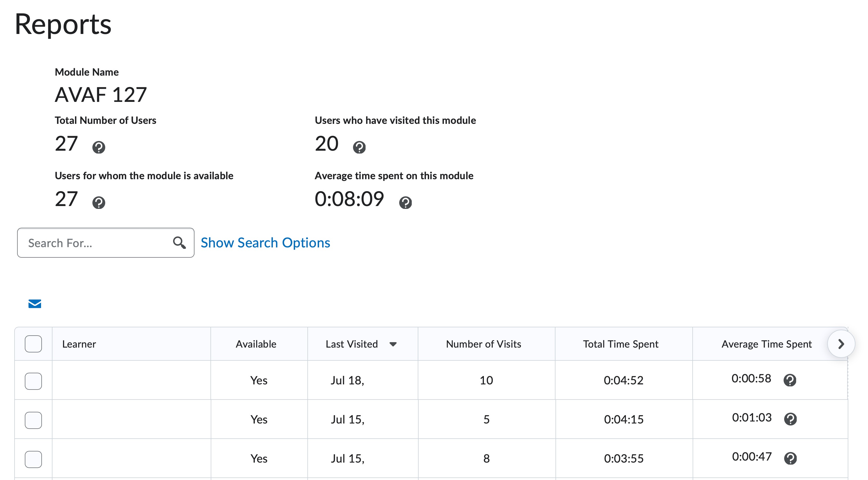Click the 0:01:03 average time value
This screenshot has width=868, height=480.
pos(751,417)
